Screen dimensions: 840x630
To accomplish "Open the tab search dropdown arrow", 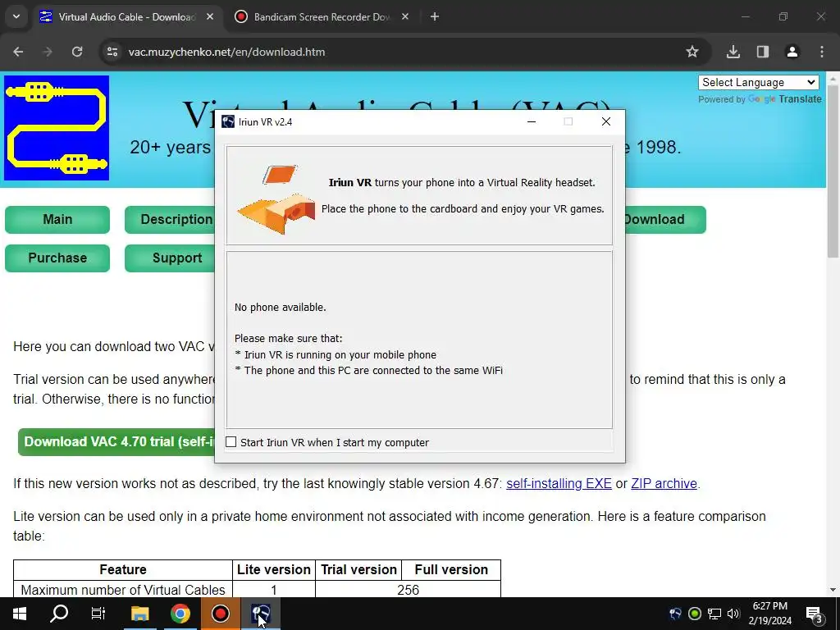I will click(16, 17).
